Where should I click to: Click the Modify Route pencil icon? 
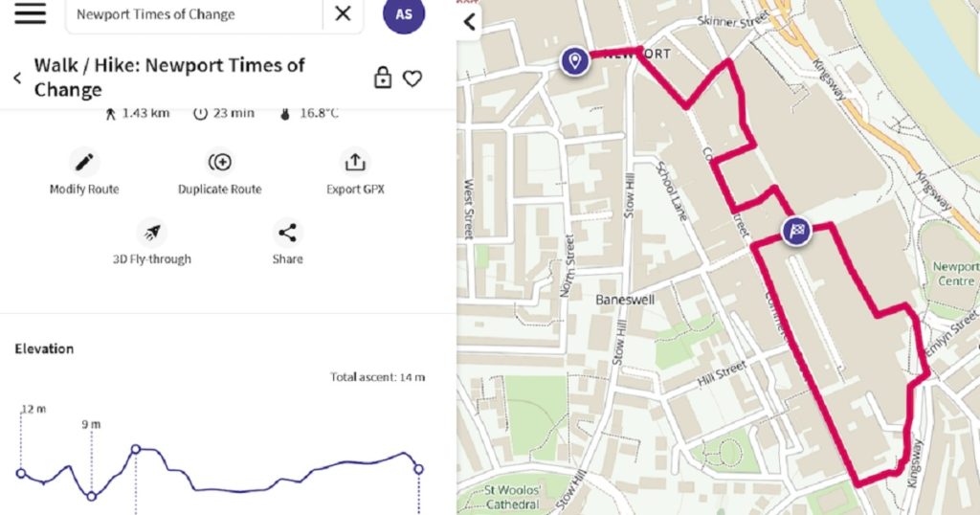[84, 162]
